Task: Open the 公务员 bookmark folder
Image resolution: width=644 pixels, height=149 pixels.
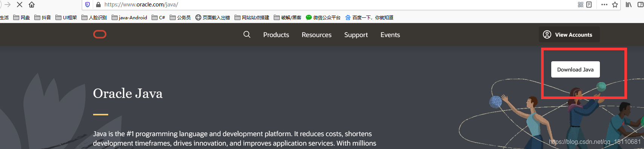Action: coord(180,17)
